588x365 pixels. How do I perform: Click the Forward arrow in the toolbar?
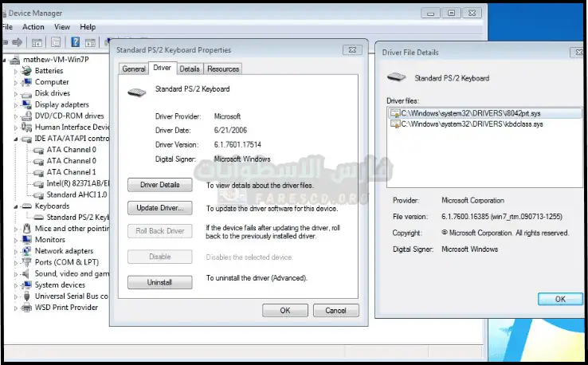pos(16,42)
